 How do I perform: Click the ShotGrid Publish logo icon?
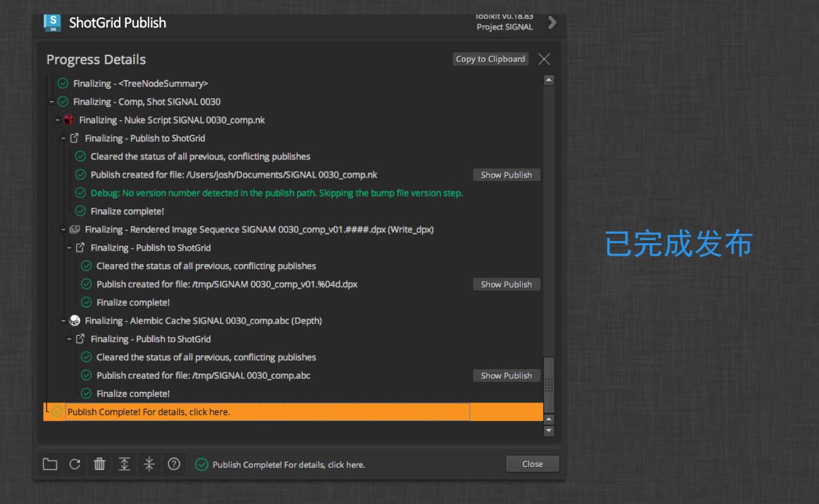[x=52, y=23]
